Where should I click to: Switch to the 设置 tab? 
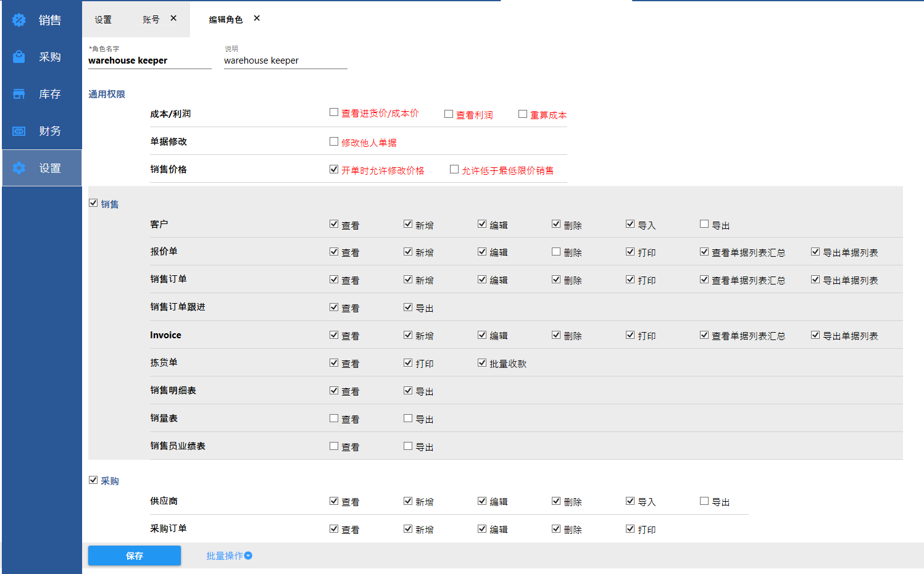(103, 20)
